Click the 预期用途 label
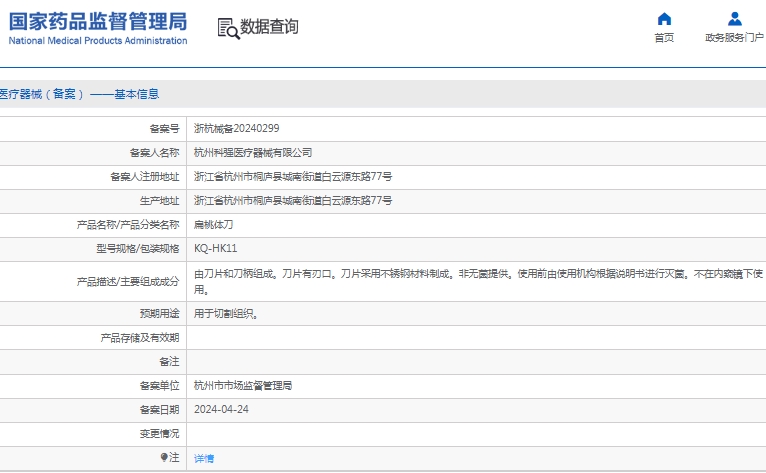This screenshot has width=766, height=473. tap(160, 314)
